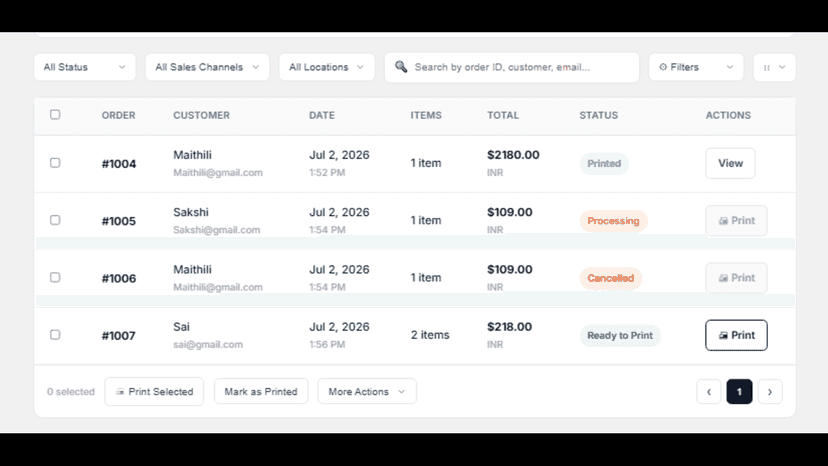Go to the previous page arrow
The image size is (828, 466).
[x=709, y=392]
